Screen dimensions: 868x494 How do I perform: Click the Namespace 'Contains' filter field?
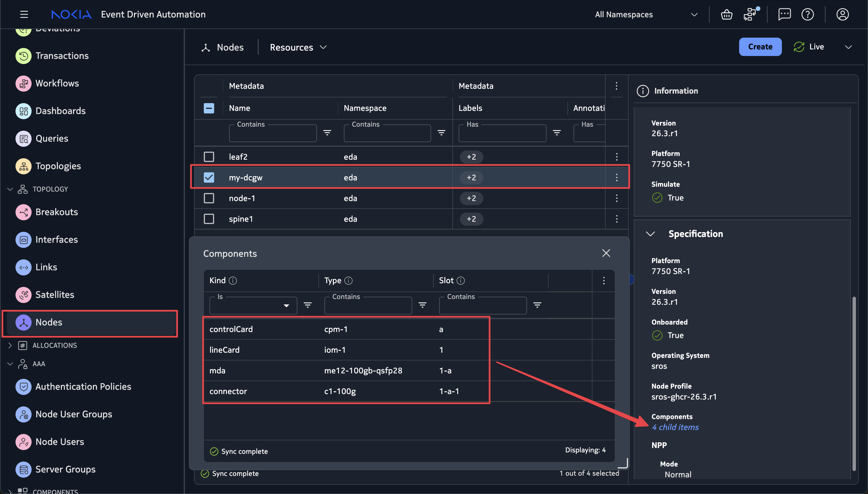[x=387, y=133]
